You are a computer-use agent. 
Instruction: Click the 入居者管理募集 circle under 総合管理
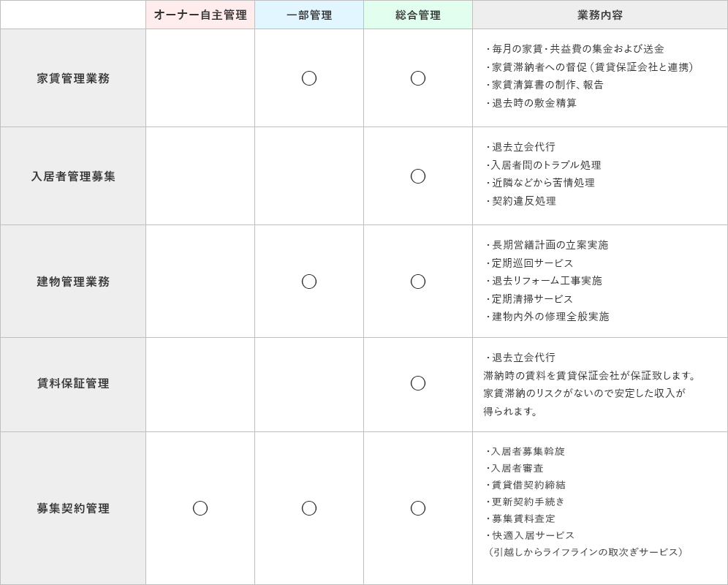tap(418, 176)
